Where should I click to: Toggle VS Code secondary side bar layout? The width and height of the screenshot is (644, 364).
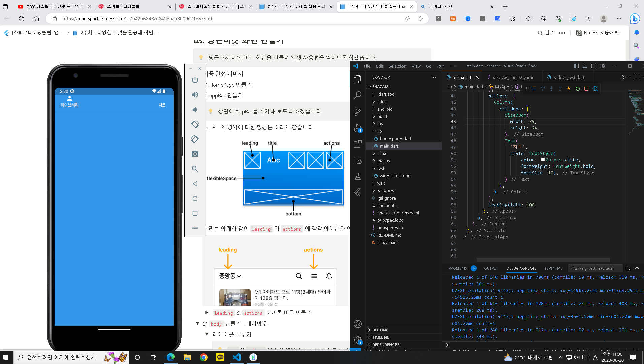[x=594, y=66]
